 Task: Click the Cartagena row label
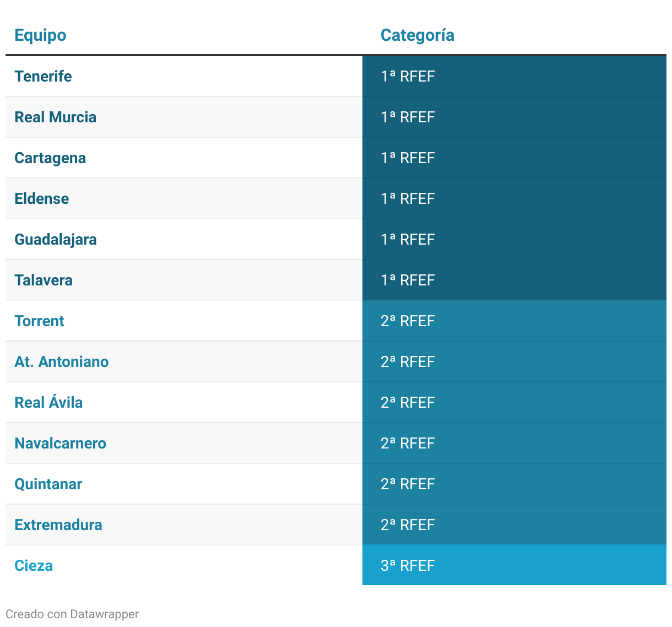click(50, 158)
